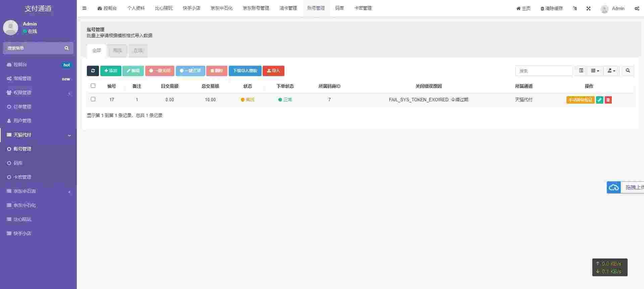
Task: Click the blue 下载导入模板 button
Action: tap(245, 71)
